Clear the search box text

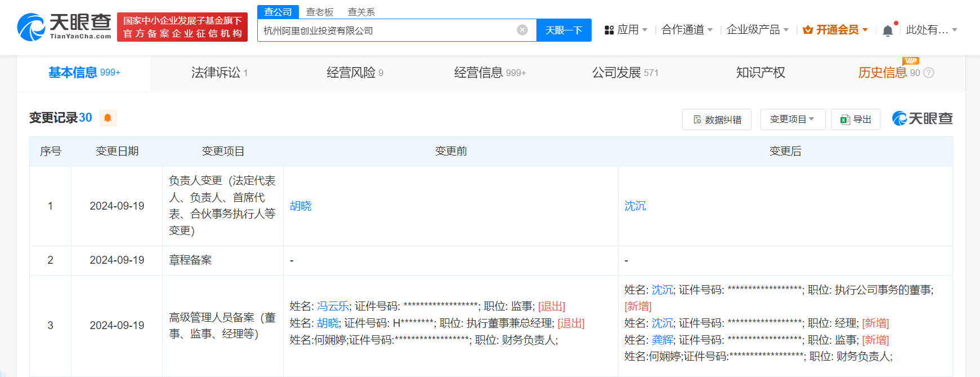coord(522,30)
